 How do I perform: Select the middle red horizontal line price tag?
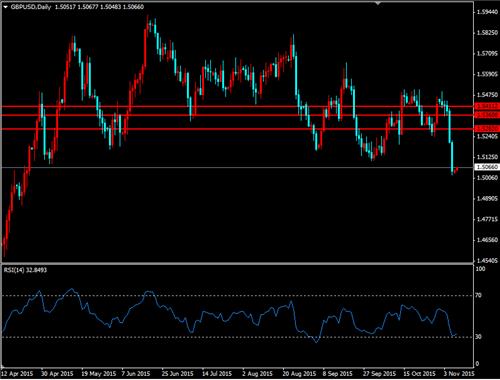coord(487,115)
